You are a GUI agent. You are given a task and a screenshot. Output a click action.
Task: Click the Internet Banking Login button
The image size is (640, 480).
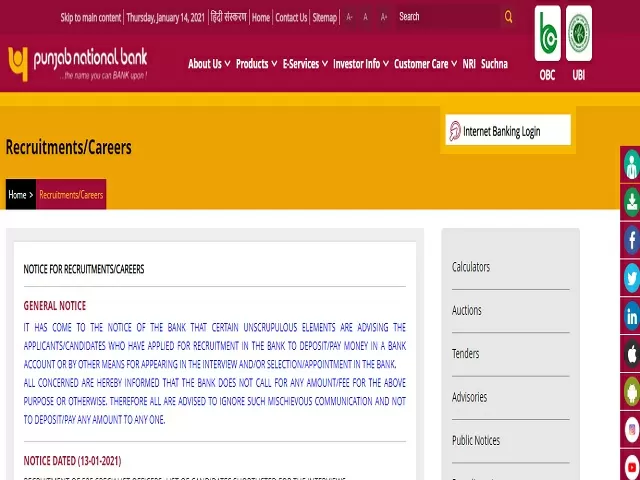(x=508, y=130)
